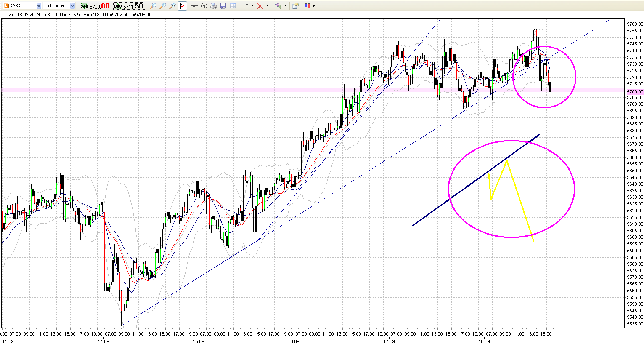
Task: Click the 5600.00 price axis label
Action: coord(635,237)
